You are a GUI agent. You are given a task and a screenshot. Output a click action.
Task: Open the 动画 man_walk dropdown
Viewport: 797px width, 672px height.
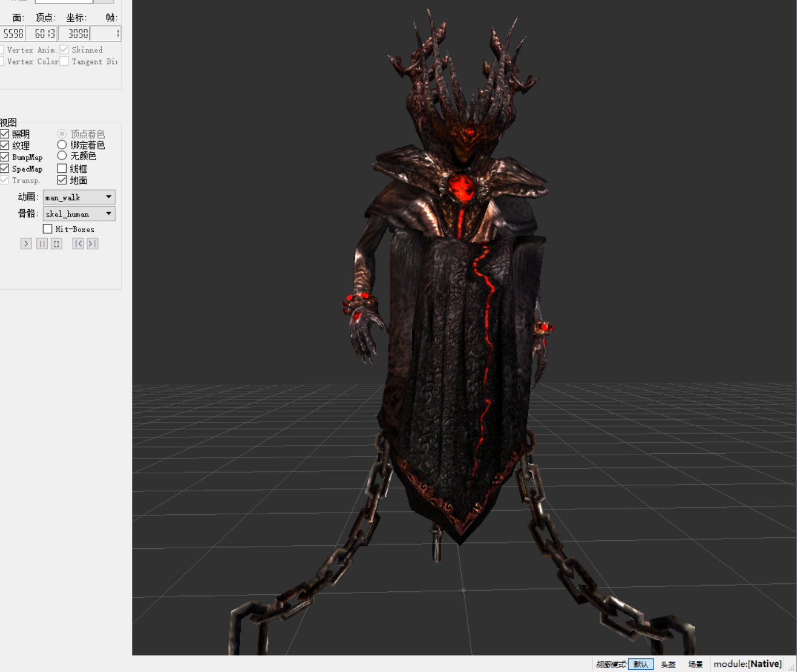point(79,197)
